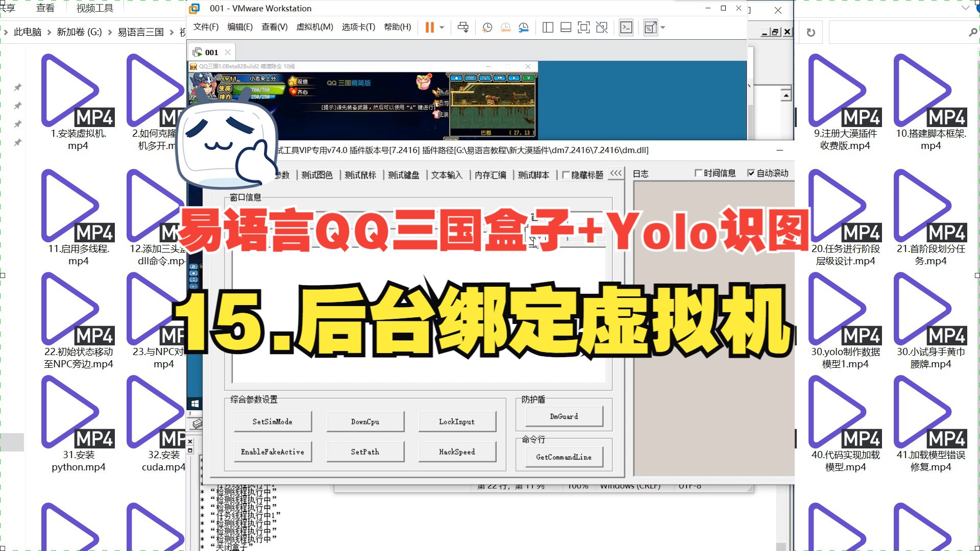Open video 20.任务进行阶段层级设计.mp4
The height and width of the screenshot is (551, 980).
click(x=845, y=217)
